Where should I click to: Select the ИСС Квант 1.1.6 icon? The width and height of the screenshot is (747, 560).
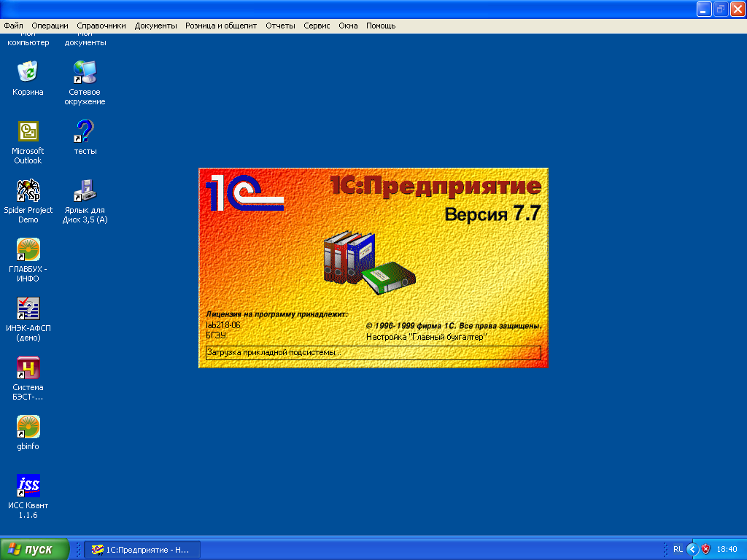coord(28,486)
